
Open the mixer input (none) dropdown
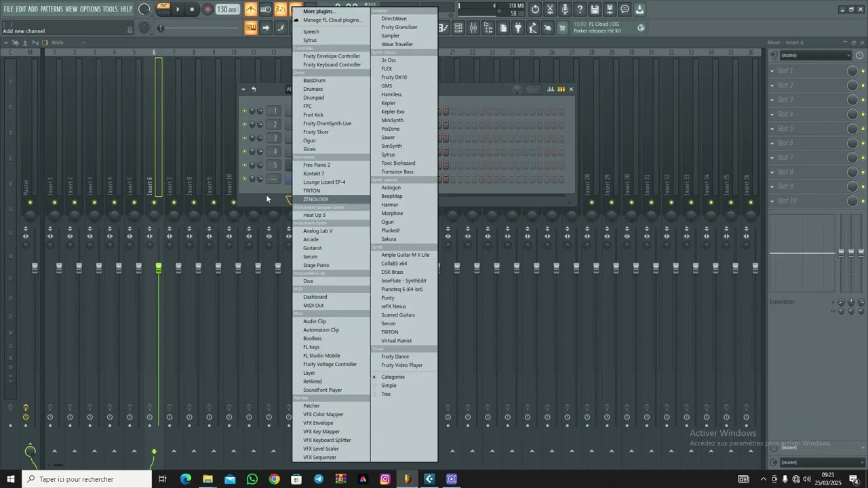[815, 56]
